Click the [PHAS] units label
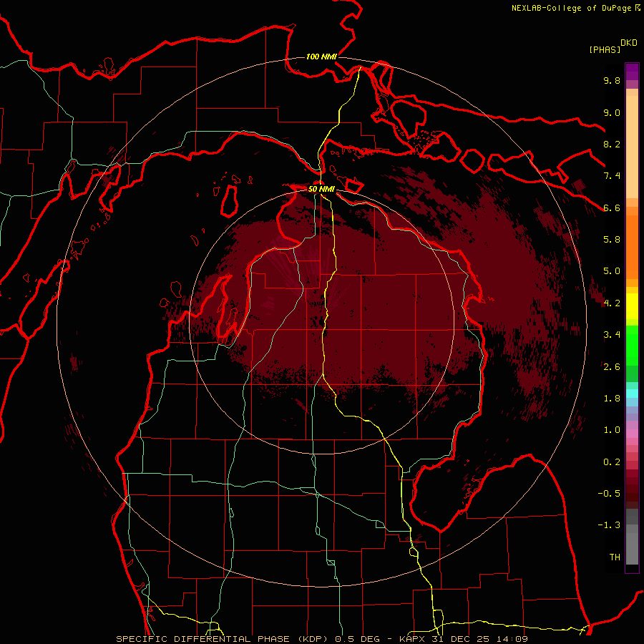This screenshot has width=644, height=644. pyautogui.click(x=605, y=49)
